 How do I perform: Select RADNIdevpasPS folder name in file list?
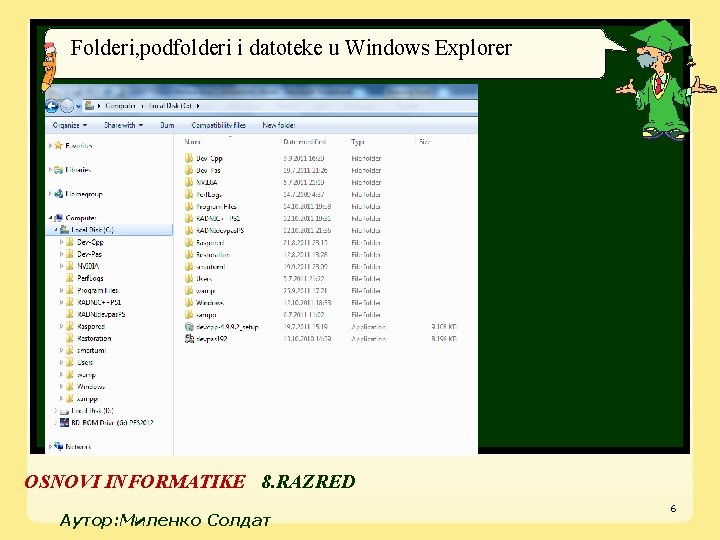220,231
